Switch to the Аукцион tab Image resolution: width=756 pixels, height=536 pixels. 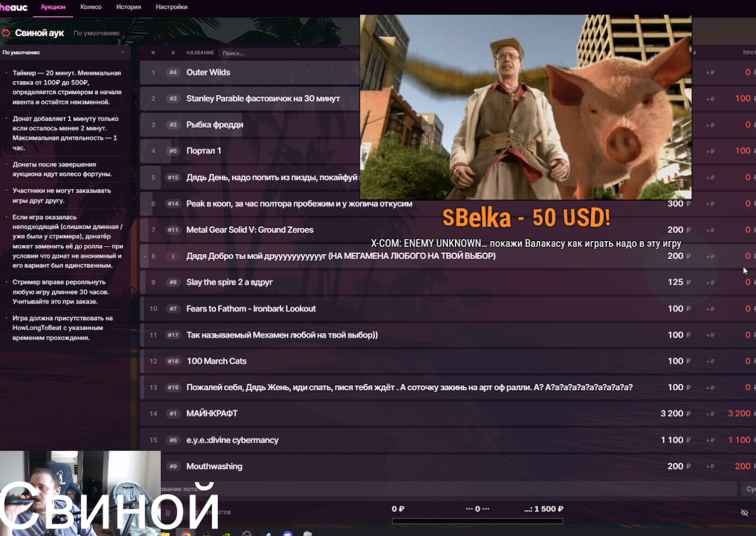pyautogui.click(x=53, y=7)
